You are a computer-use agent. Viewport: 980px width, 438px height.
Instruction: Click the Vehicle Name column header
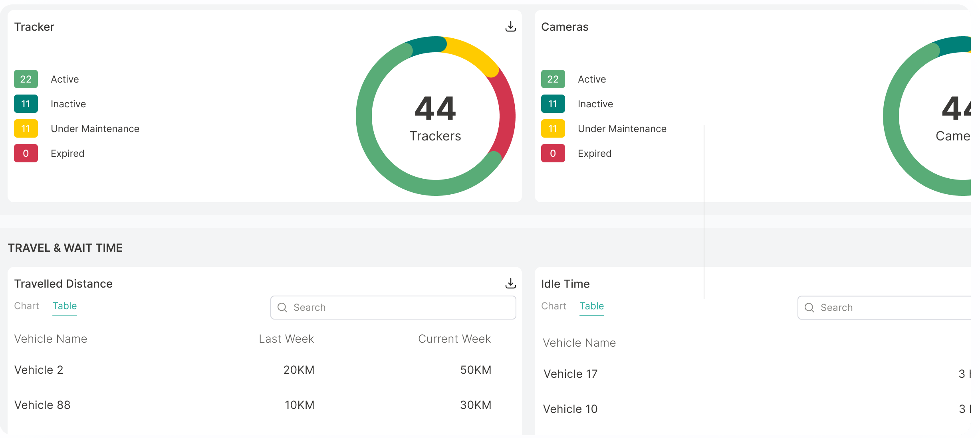(x=51, y=338)
